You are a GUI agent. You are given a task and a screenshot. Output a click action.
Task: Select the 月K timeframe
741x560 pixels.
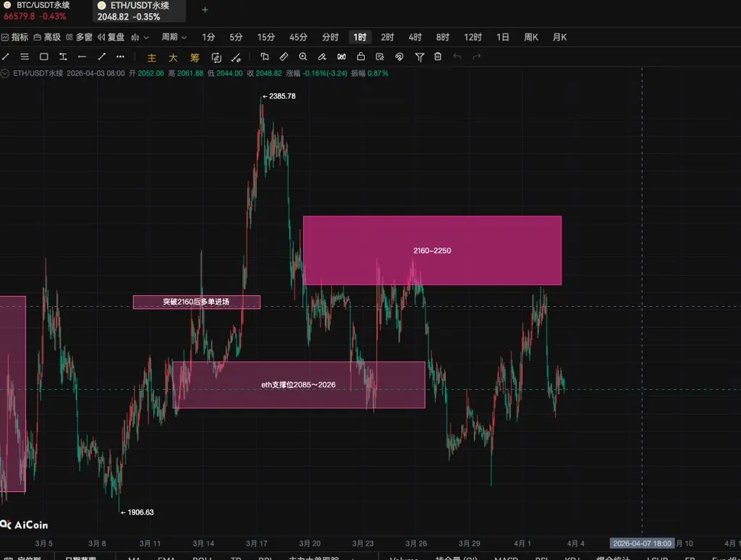coord(559,37)
